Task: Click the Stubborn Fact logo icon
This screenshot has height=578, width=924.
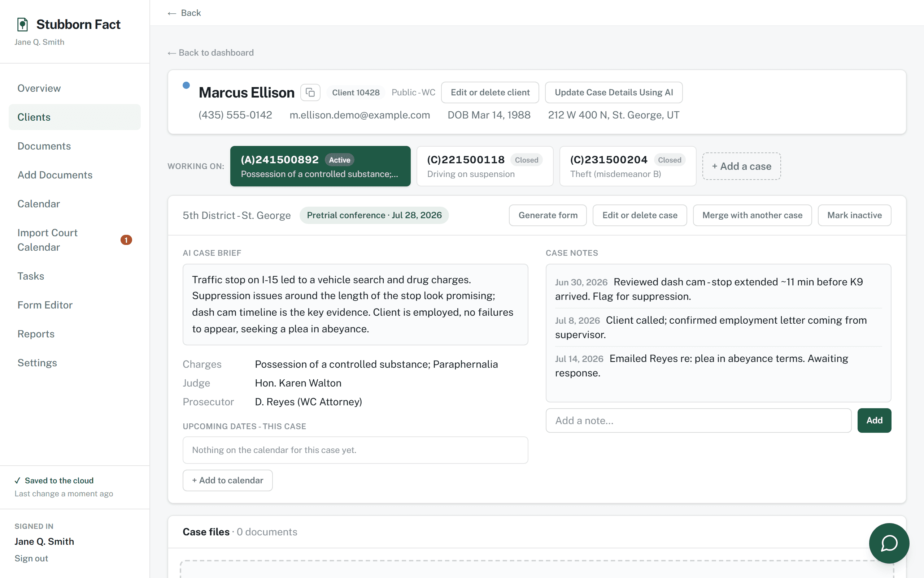Action: pyautogui.click(x=22, y=25)
